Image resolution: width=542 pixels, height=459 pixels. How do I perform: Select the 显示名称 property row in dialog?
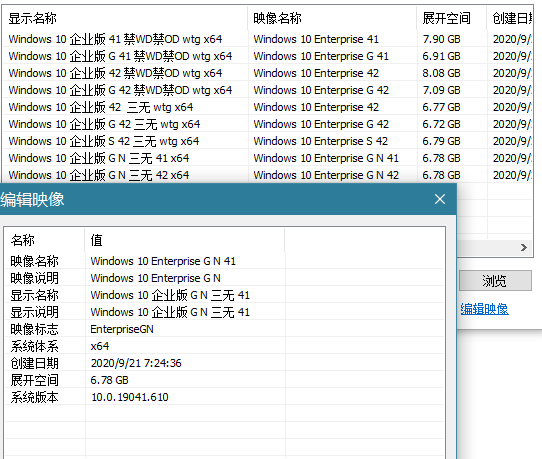[225, 295]
